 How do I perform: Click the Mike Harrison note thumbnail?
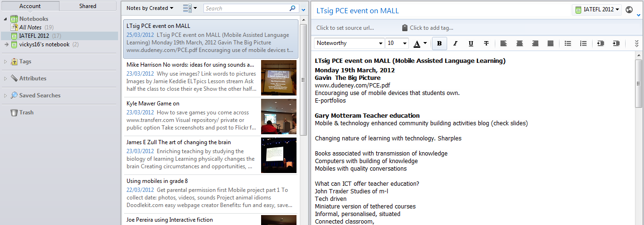(279, 78)
